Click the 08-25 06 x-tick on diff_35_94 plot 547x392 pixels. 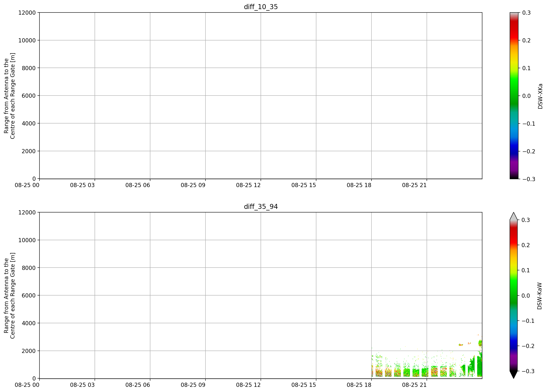click(138, 385)
